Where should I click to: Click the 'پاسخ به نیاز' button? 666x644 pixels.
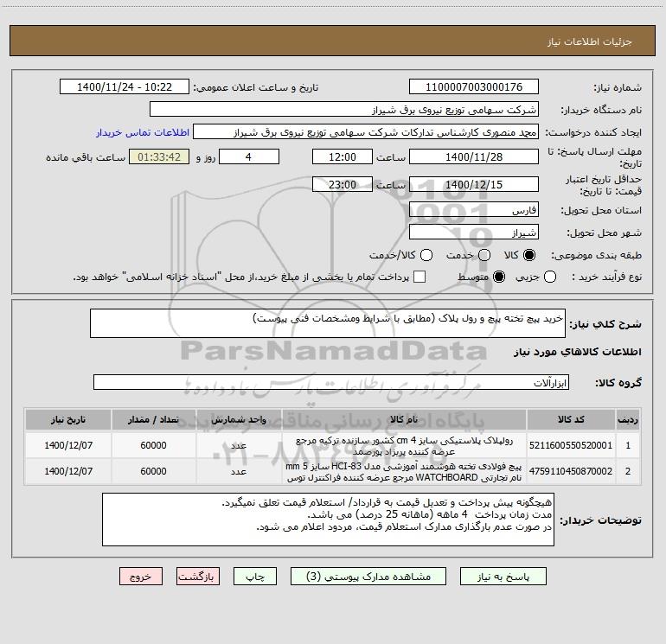(x=503, y=577)
